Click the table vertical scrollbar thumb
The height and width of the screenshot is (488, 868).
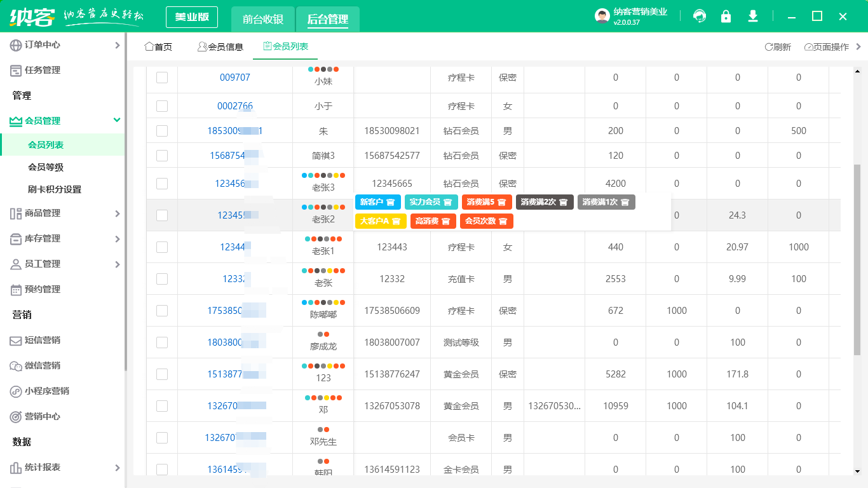(857, 259)
